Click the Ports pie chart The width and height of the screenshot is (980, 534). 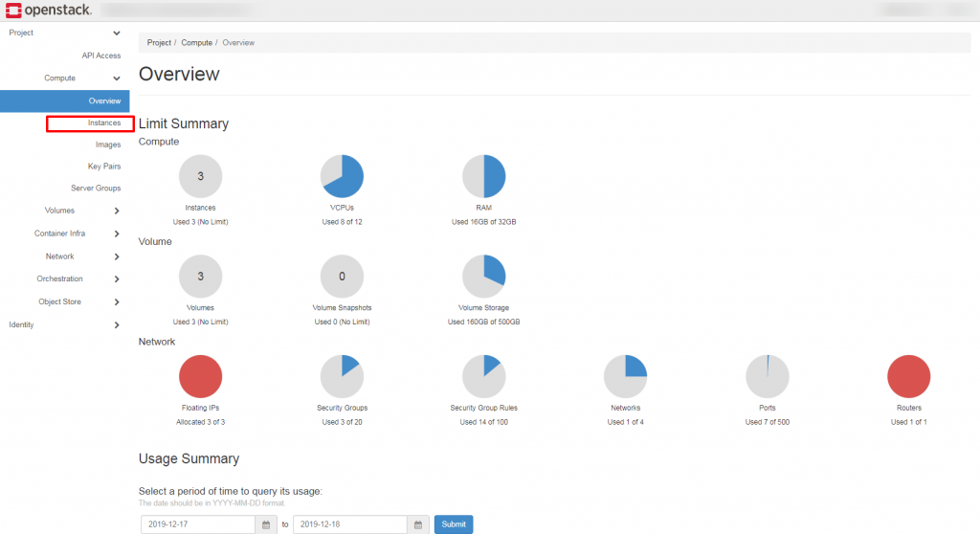point(767,376)
